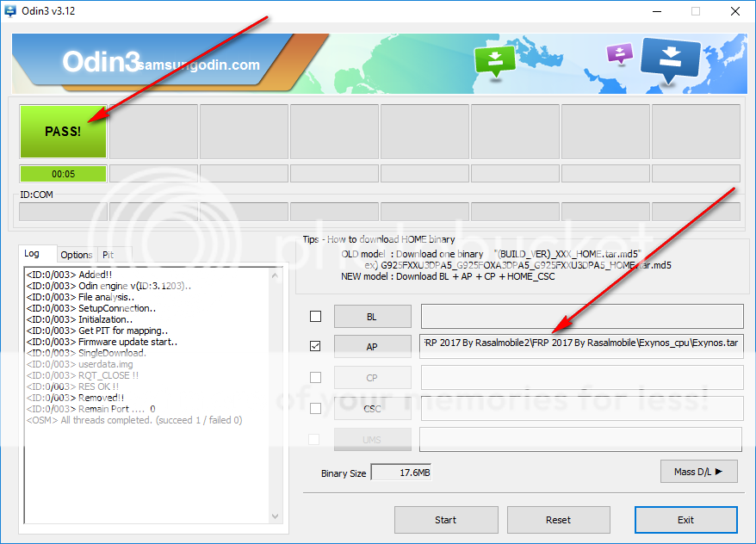756x544 pixels.
Task: Uncheck the AP checkbox
Action: tap(315, 346)
